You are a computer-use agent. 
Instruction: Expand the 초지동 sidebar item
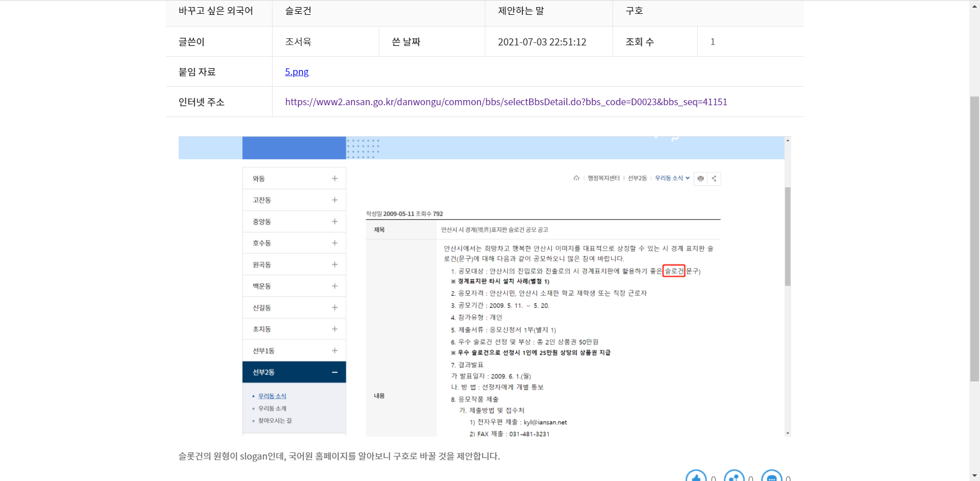334,329
